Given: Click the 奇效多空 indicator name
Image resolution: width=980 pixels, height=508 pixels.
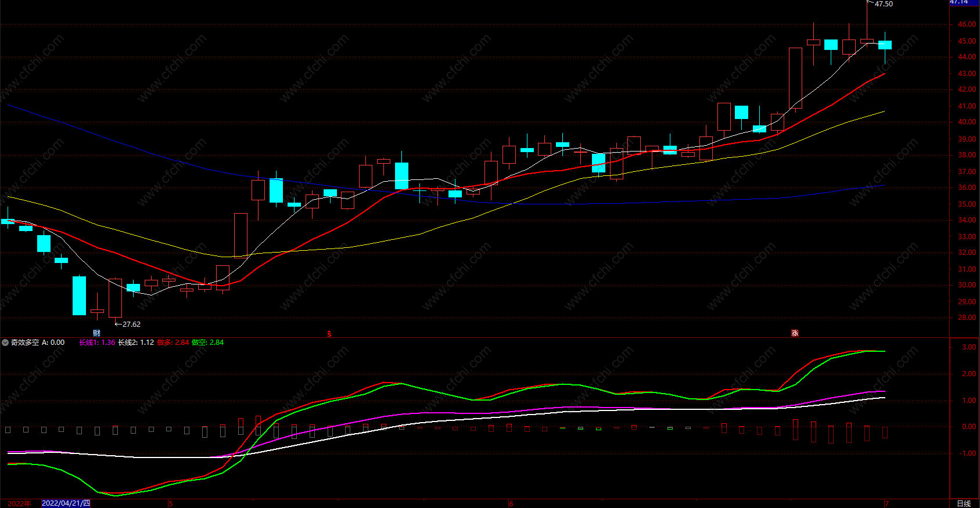Looking at the screenshot, I should tap(25, 343).
